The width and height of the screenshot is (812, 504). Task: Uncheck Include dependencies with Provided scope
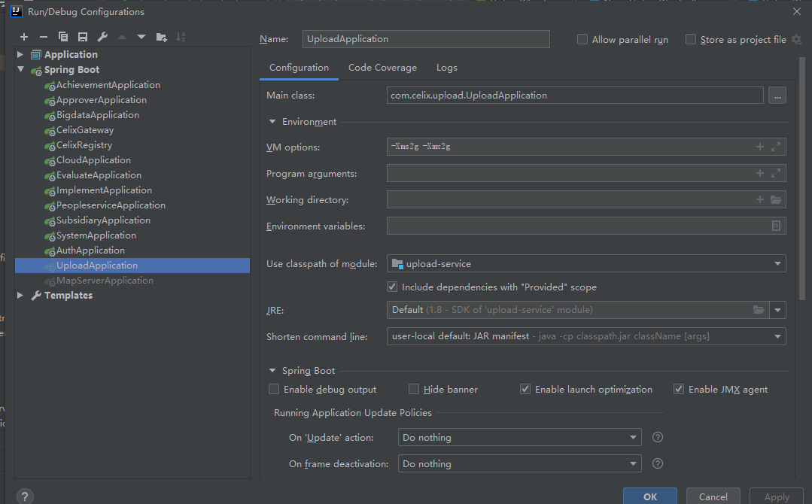click(392, 287)
